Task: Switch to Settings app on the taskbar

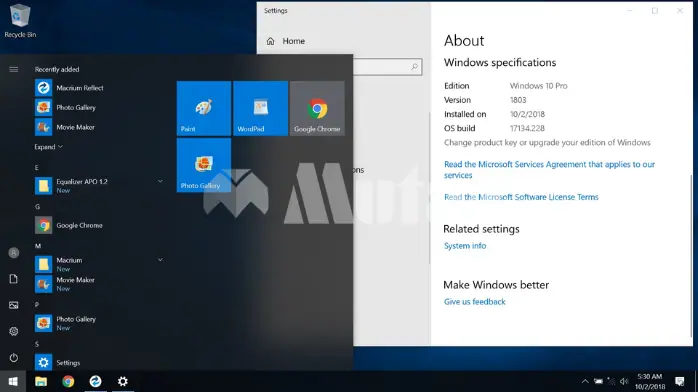Action: [122, 381]
